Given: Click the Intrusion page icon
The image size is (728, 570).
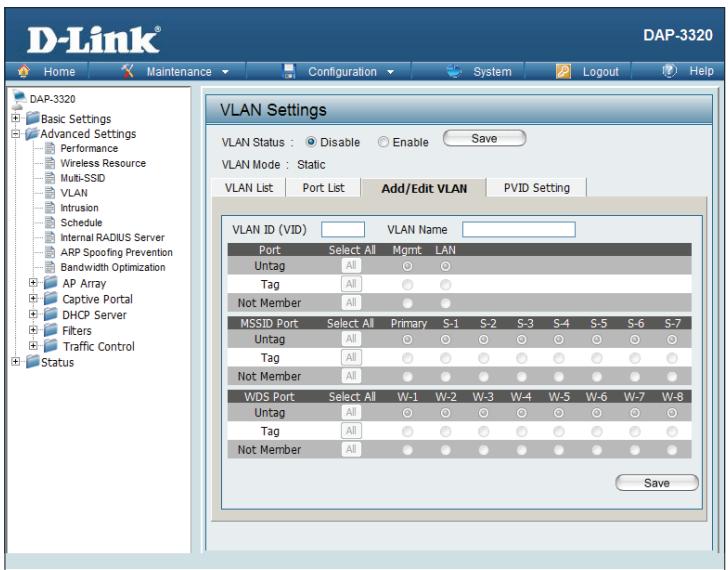Looking at the screenshot, I should coord(50,207).
